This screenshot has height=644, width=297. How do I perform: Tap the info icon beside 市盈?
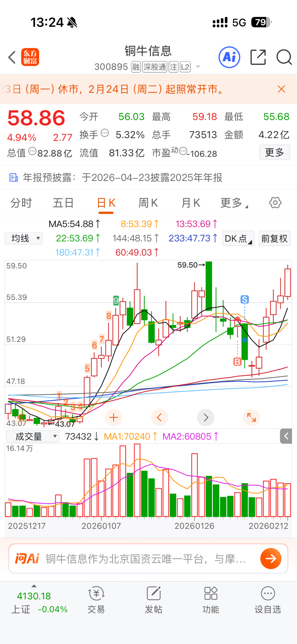coord(183,152)
